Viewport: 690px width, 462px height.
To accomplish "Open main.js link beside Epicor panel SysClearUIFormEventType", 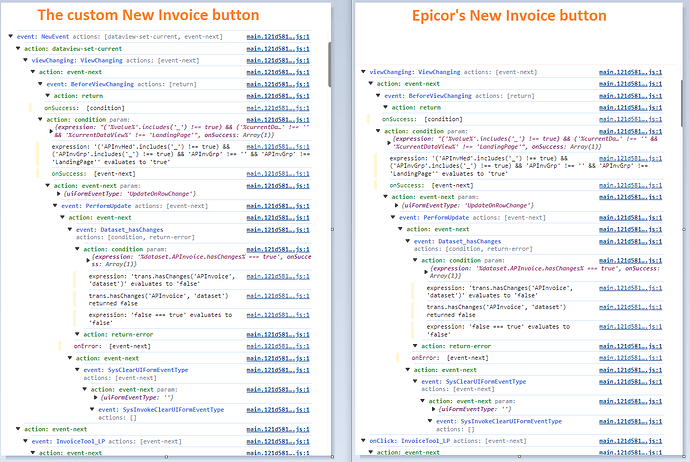I will [630, 381].
